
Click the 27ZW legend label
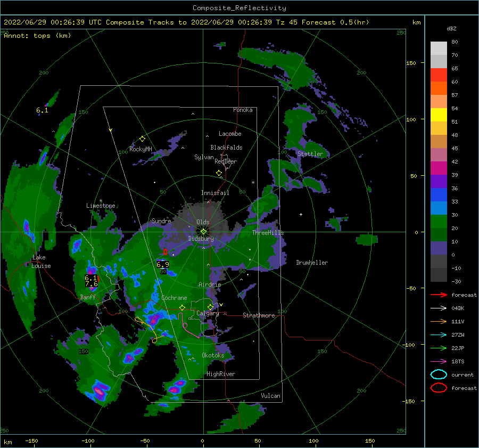point(458,335)
